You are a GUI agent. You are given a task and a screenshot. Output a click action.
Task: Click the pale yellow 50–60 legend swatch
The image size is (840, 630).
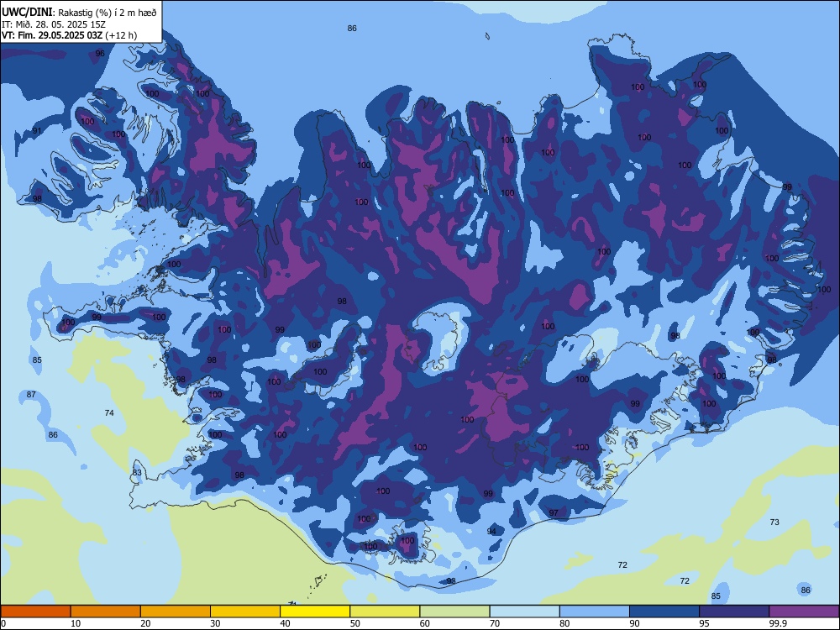coord(386,612)
